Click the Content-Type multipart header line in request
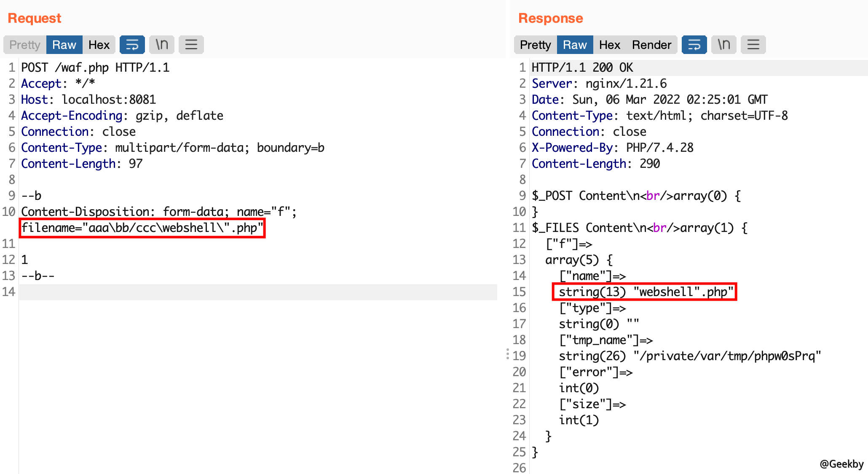868x474 pixels. (x=173, y=148)
